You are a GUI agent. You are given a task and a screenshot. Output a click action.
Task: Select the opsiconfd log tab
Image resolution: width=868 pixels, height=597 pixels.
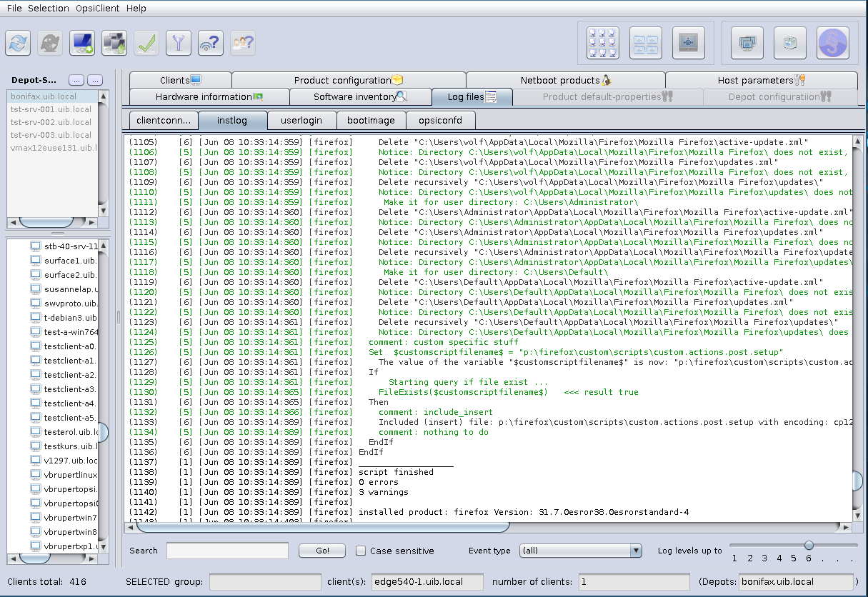440,121
